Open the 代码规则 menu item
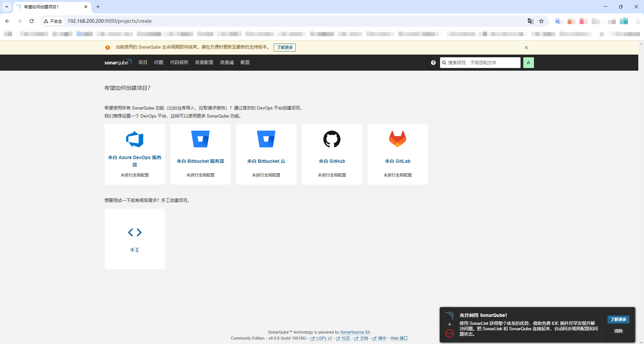This screenshot has width=644, height=344. pos(179,62)
